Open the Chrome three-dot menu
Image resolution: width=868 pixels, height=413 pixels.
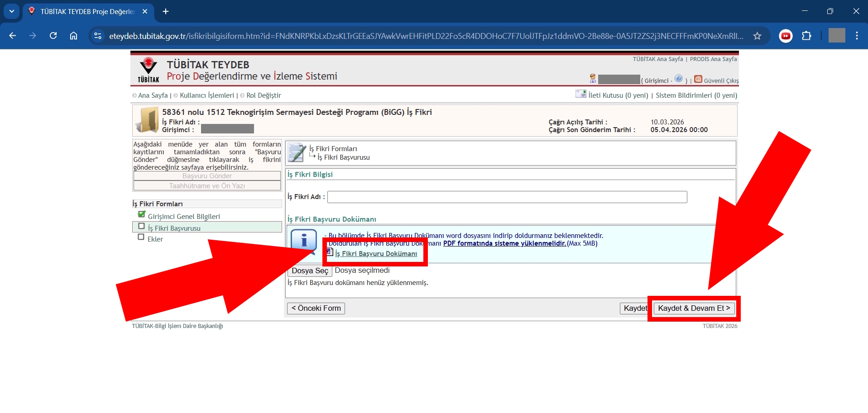[x=856, y=36]
